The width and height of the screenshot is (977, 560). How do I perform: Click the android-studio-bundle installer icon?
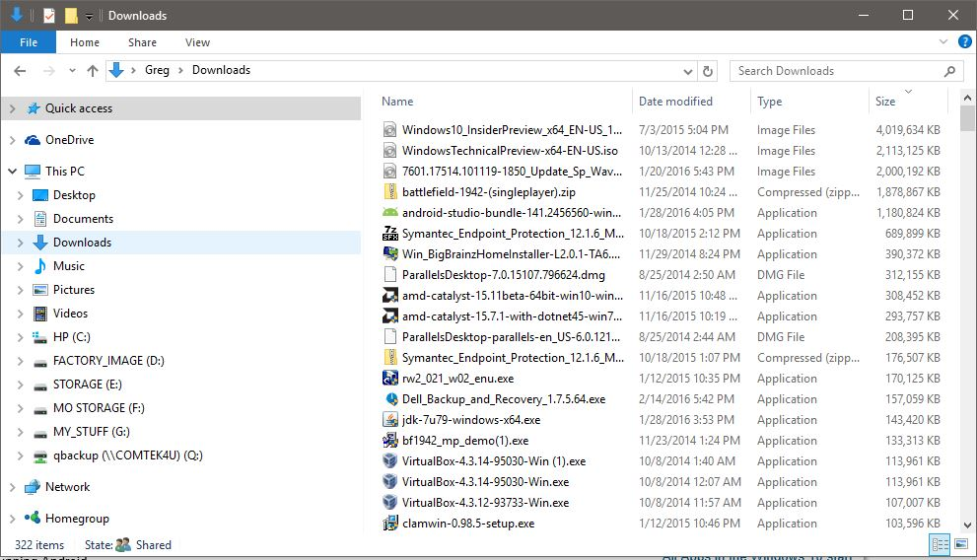[x=390, y=212]
